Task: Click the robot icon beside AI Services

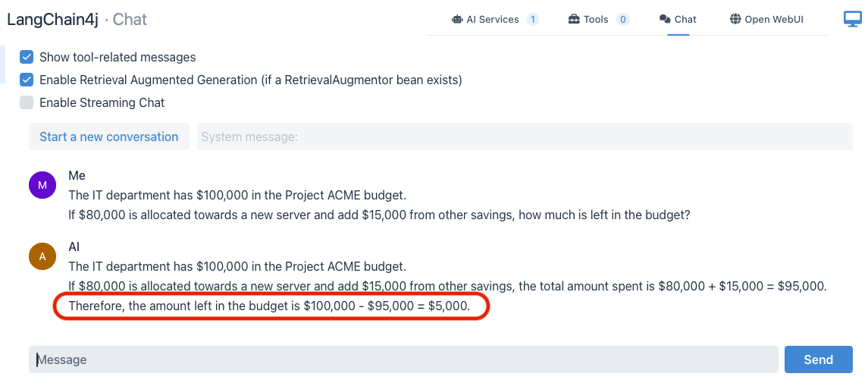Action: (x=457, y=20)
